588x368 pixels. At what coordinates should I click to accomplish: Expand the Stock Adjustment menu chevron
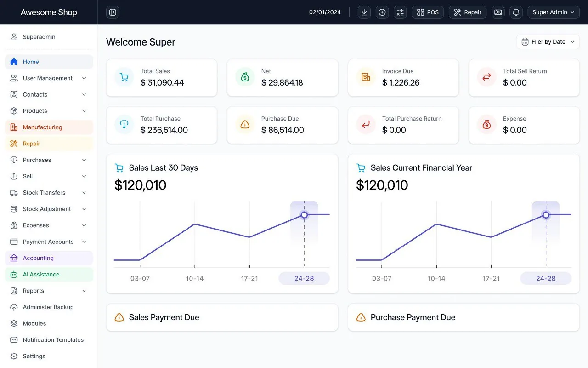coord(84,209)
